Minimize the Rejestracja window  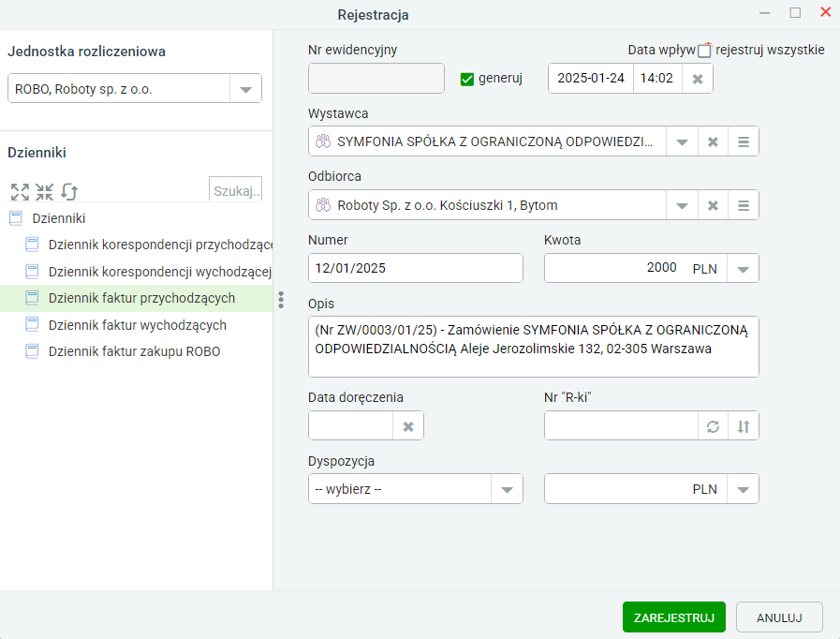pyautogui.click(x=765, y=13)
